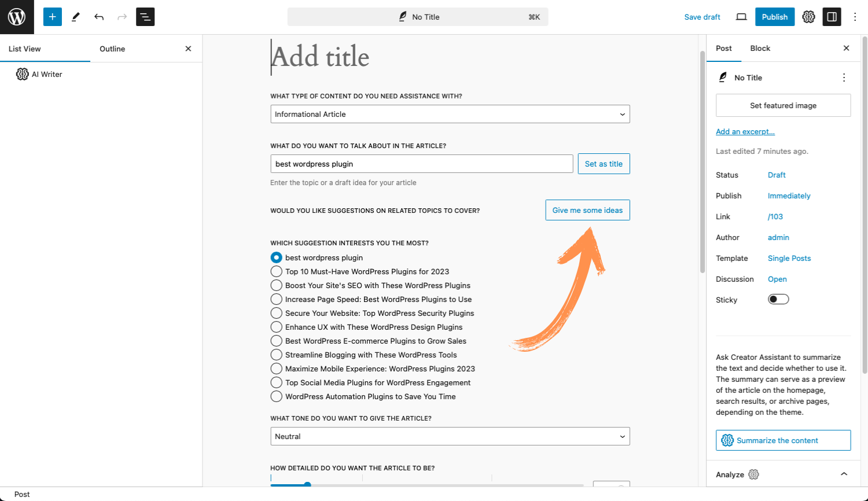Open the content type dropdown "Informational Article"
The width and height of the screenshot is (868, 501).
pos(450,114)
